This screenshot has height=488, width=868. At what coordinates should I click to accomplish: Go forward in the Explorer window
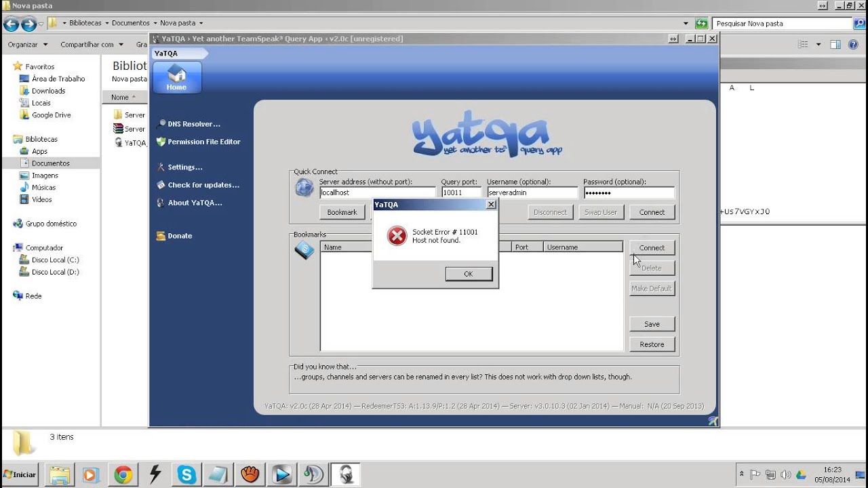pos(28,24)
